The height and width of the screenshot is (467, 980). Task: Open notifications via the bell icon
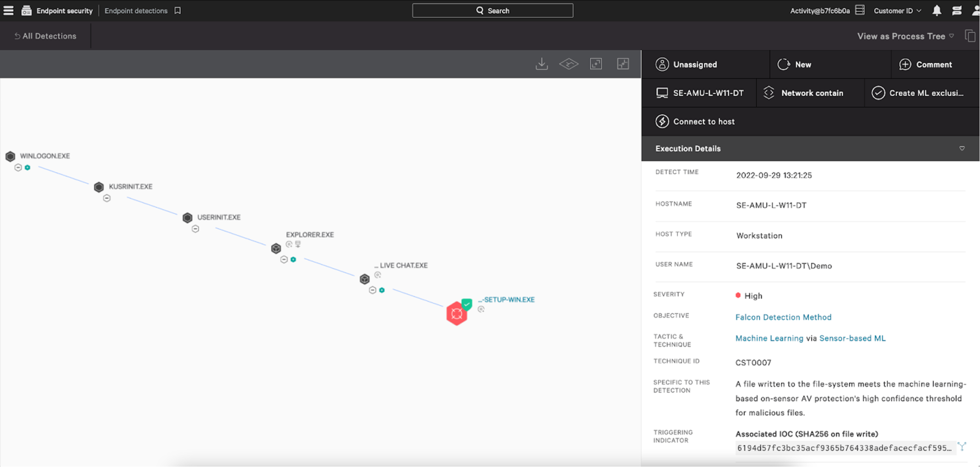[x=937, y=10]
